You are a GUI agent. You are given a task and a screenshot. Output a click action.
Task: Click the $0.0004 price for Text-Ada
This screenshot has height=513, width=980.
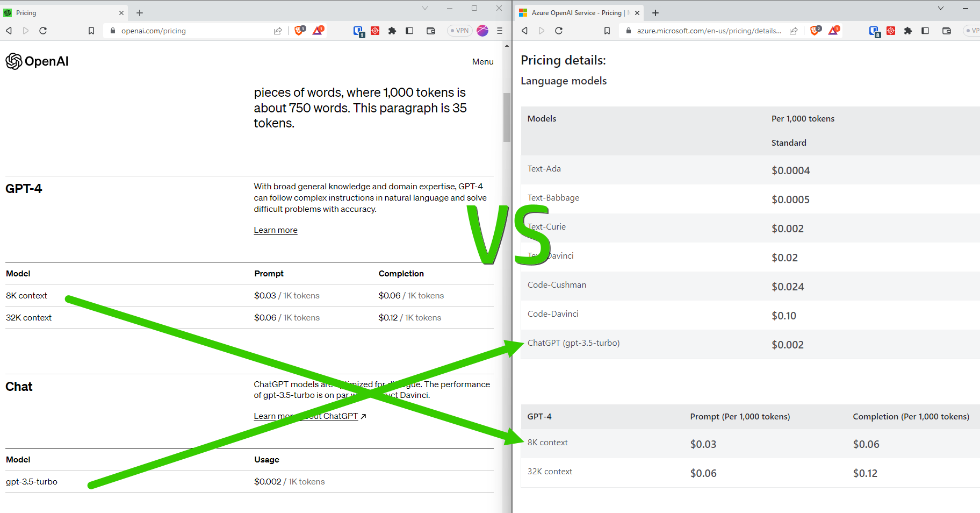click(791, 170)
